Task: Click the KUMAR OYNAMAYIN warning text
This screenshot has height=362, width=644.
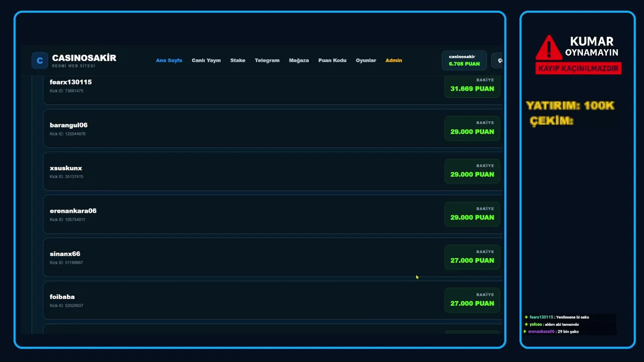Action: click(592, 47)
